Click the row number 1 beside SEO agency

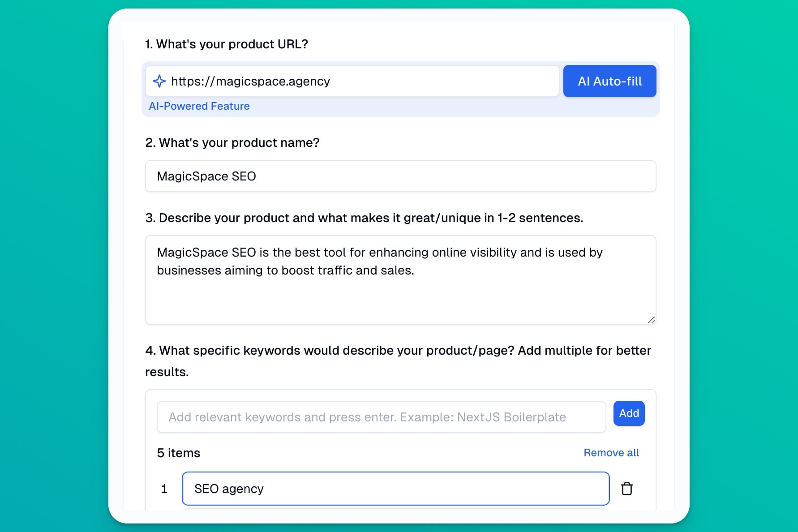click(x=164, y=489)
